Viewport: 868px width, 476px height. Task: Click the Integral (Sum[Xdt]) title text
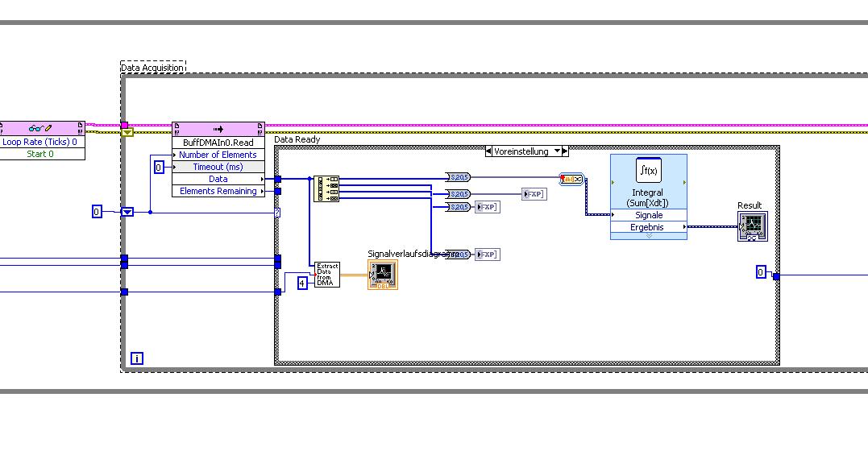click(648, 197)
